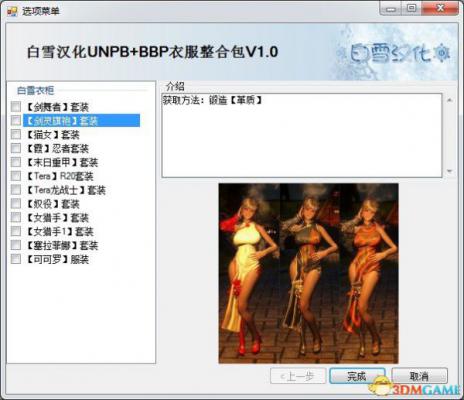Viewport: 464px width, 400px height.
Task: Check the 【女猎手1】套装 checkbox
Action: [x=16, y=231]
